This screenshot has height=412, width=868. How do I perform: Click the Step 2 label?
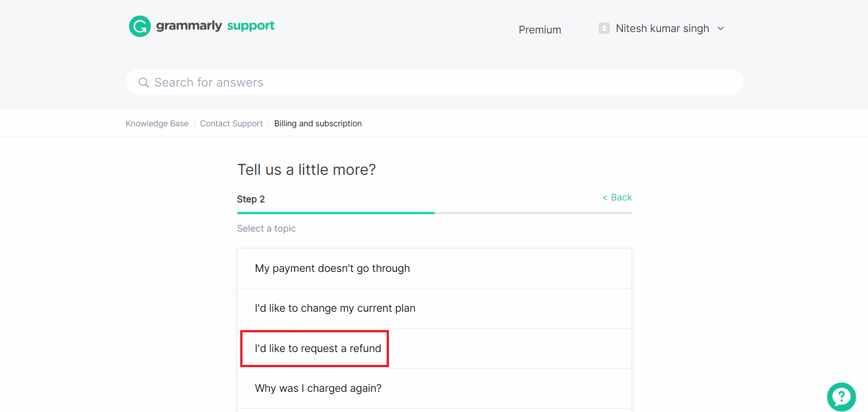click(251, 199)
